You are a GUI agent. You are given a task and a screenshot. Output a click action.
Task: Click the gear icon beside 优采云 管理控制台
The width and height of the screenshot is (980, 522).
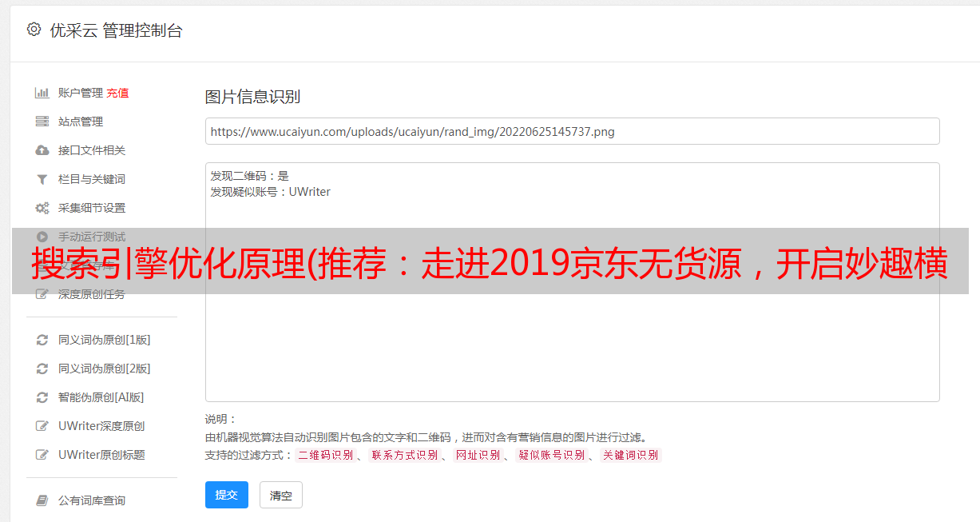[34, 30]
